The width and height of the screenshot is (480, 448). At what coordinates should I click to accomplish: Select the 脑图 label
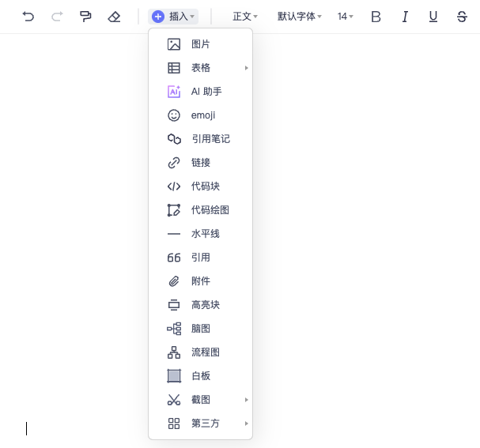click(x=201, y=329)
